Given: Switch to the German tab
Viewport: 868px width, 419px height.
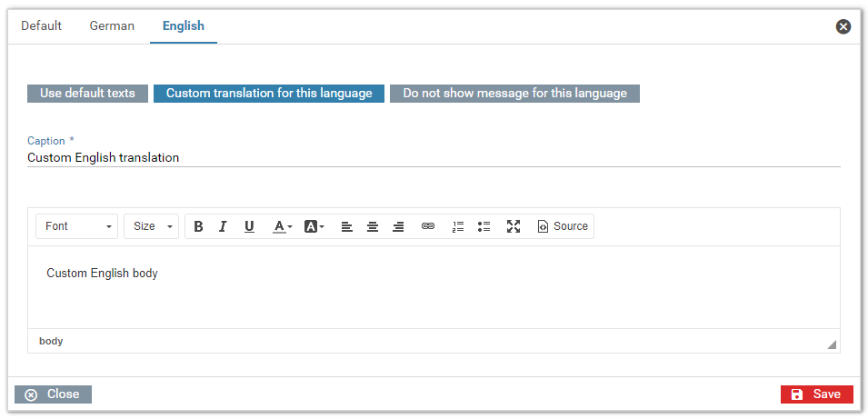Looking at the screenshot, I should tap(112, 26).
